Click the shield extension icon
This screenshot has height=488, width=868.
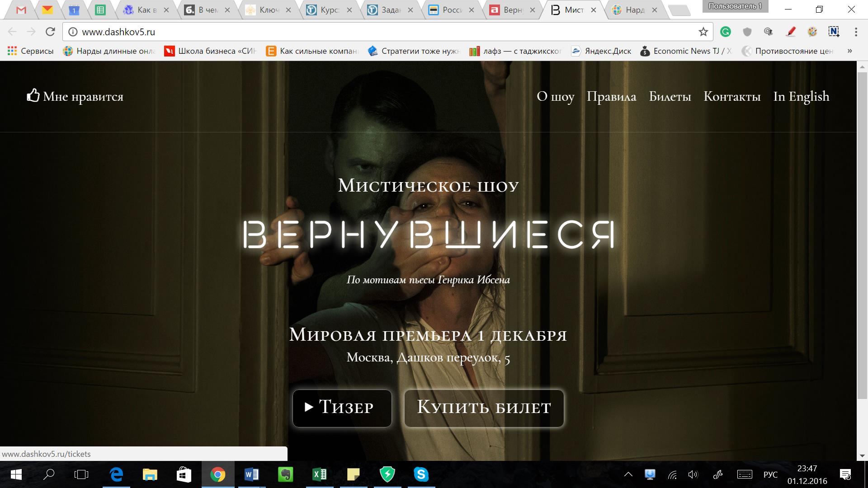(747, 32)
